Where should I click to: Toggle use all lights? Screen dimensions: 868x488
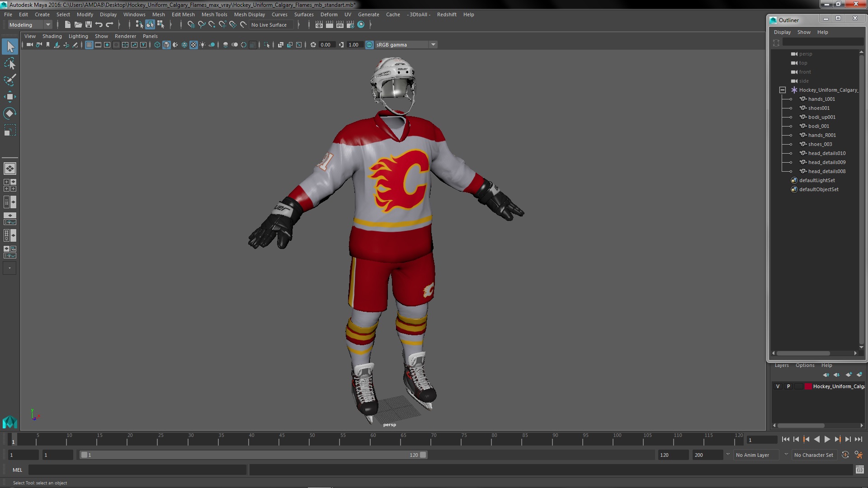pyautogui.click(x=203, y=45)
